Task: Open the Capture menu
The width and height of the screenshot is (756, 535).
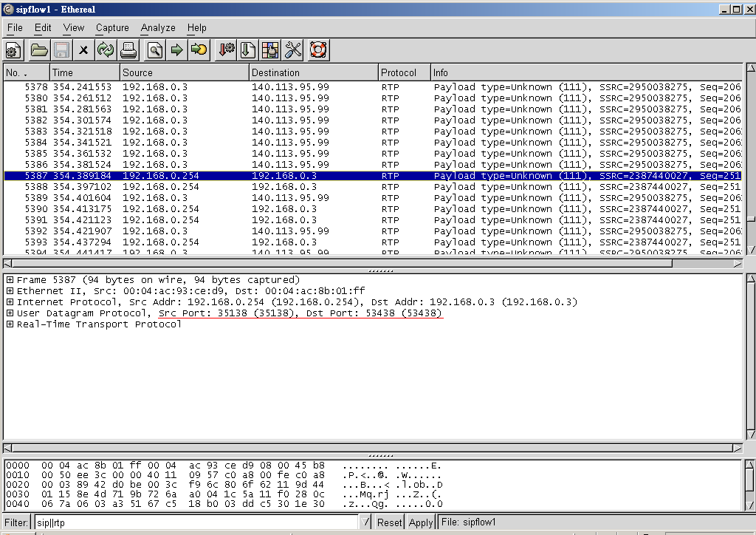Action: [x=112, y=27]
